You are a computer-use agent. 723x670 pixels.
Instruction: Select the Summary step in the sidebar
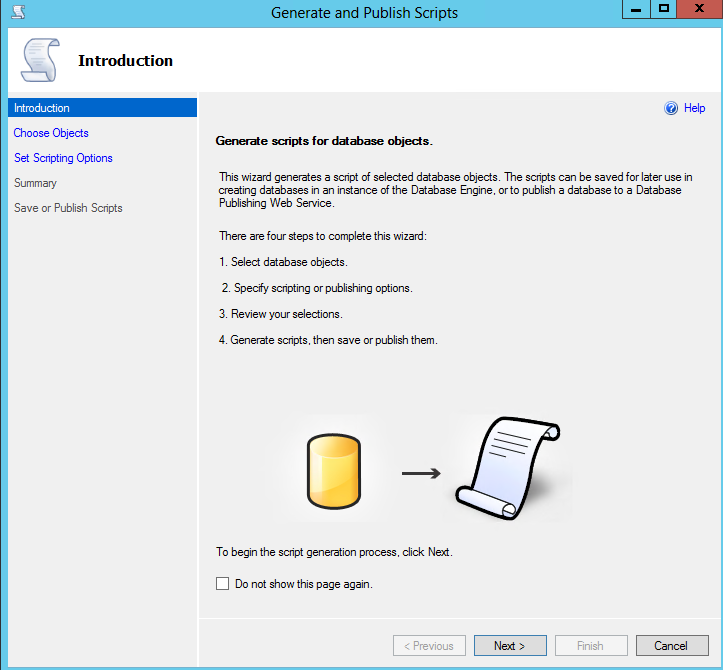pos(35,183)
